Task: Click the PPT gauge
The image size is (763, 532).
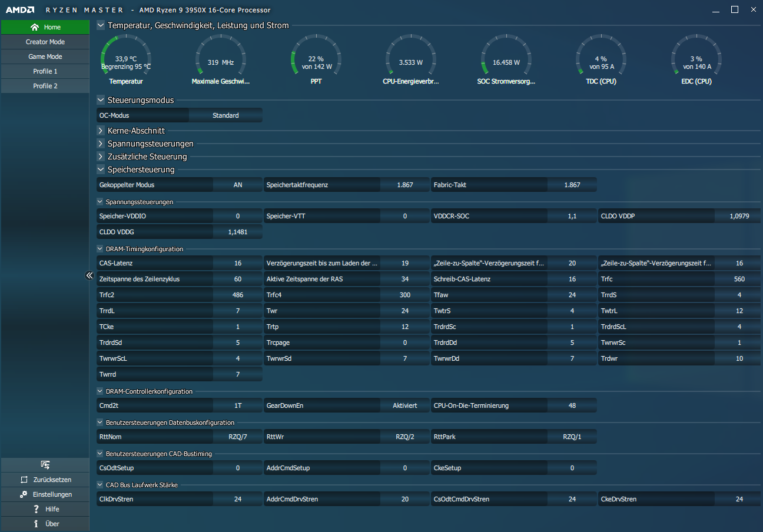Action: pos(316,60)
